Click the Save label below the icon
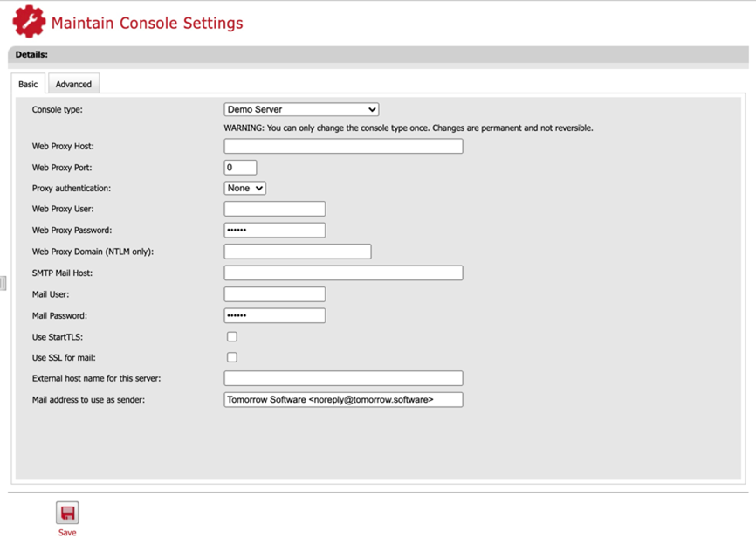Viewport: 756px width, 545px height. (67, 533)
